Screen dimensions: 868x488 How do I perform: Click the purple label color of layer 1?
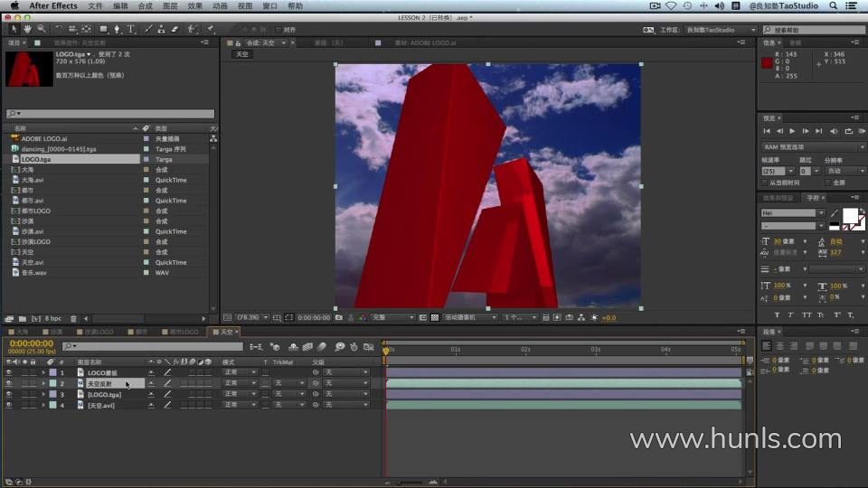pos(52,372)
